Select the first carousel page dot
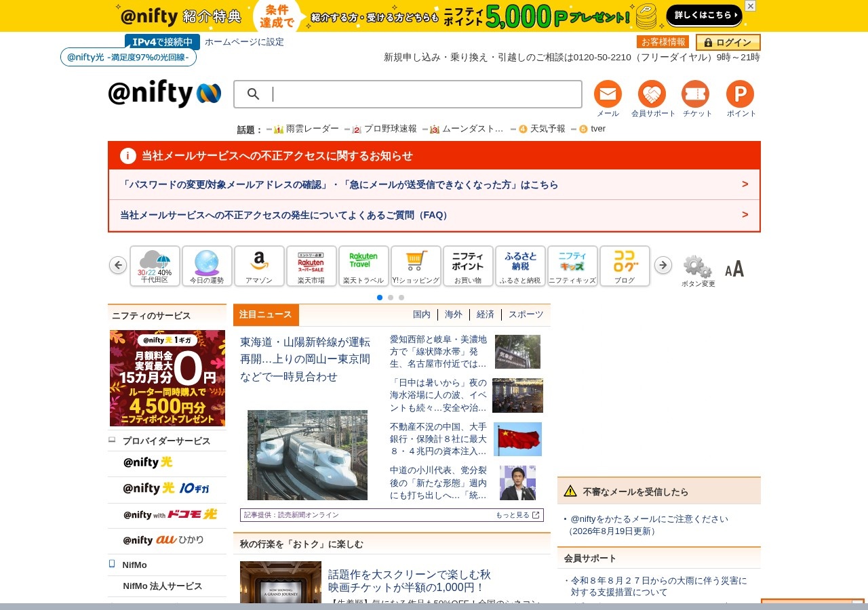 [380, 298]
